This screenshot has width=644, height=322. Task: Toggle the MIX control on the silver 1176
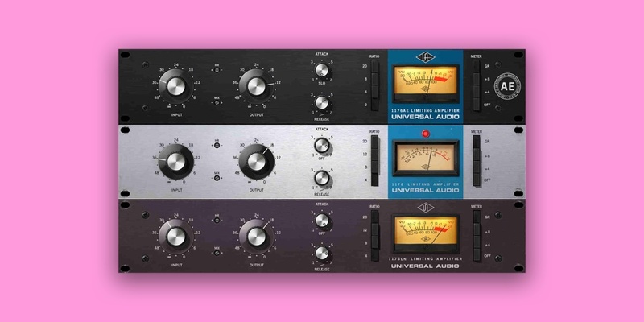tap(217, 178)
